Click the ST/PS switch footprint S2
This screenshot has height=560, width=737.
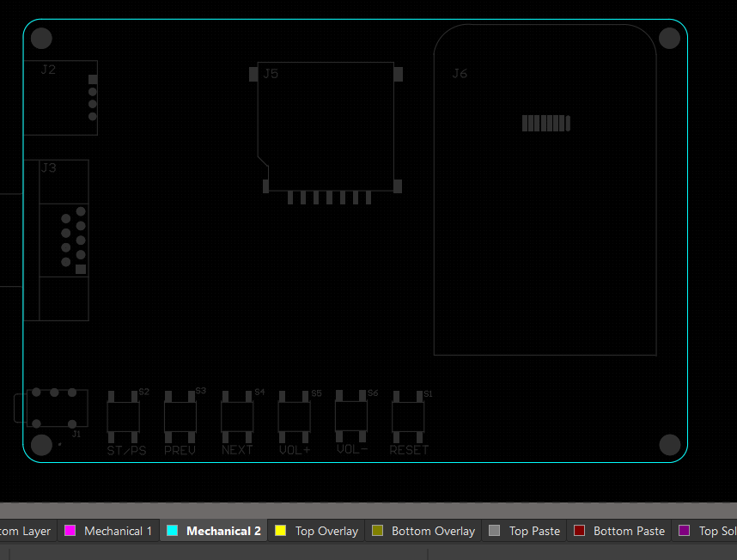tap(124, 417)
